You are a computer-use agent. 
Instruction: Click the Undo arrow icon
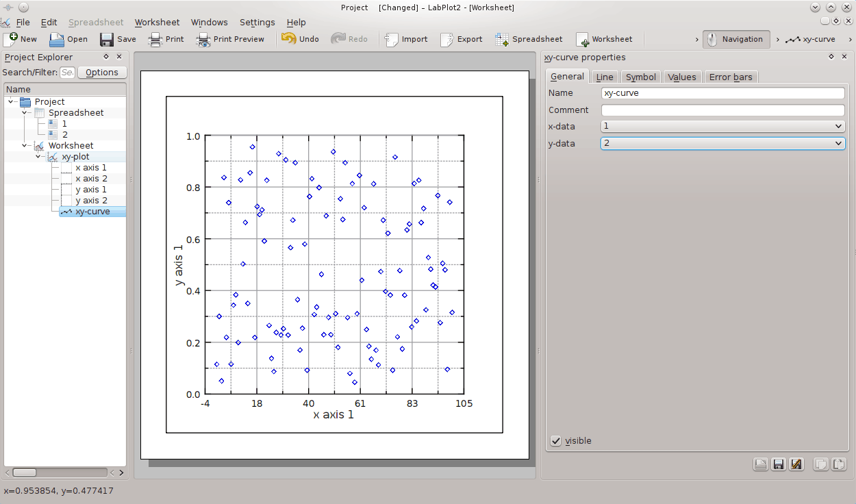(x=289, y=39)
